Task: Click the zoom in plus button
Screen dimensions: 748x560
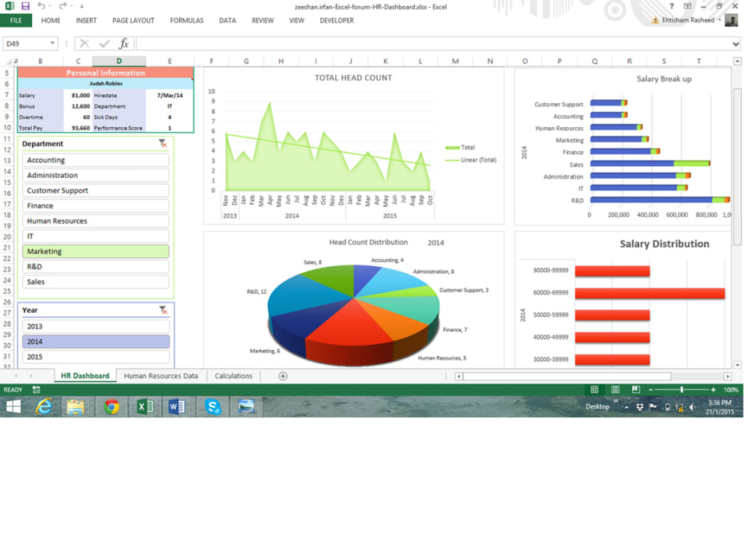Action: [x=713, y=390]
